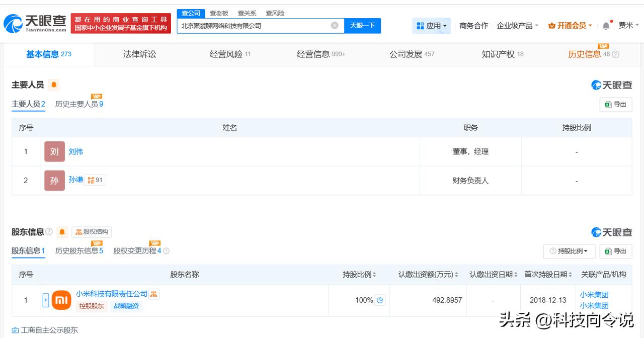Open the 股权结构 button

(92, 232)
